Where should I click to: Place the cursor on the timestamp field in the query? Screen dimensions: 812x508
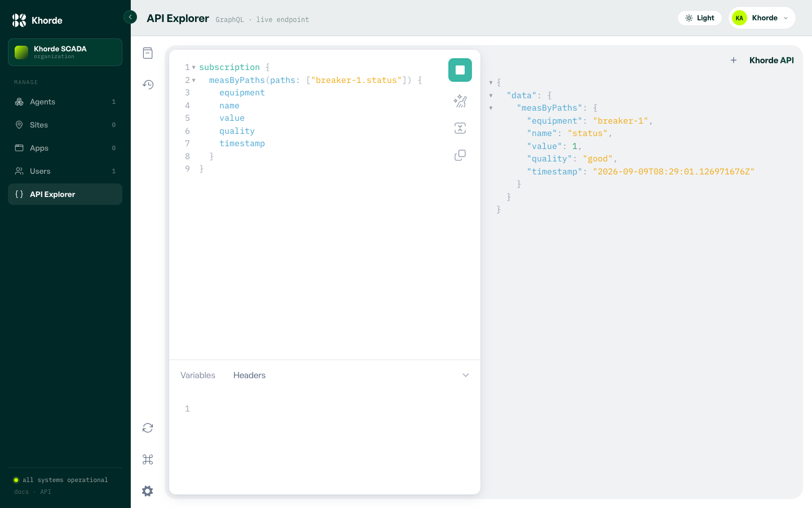242,143
